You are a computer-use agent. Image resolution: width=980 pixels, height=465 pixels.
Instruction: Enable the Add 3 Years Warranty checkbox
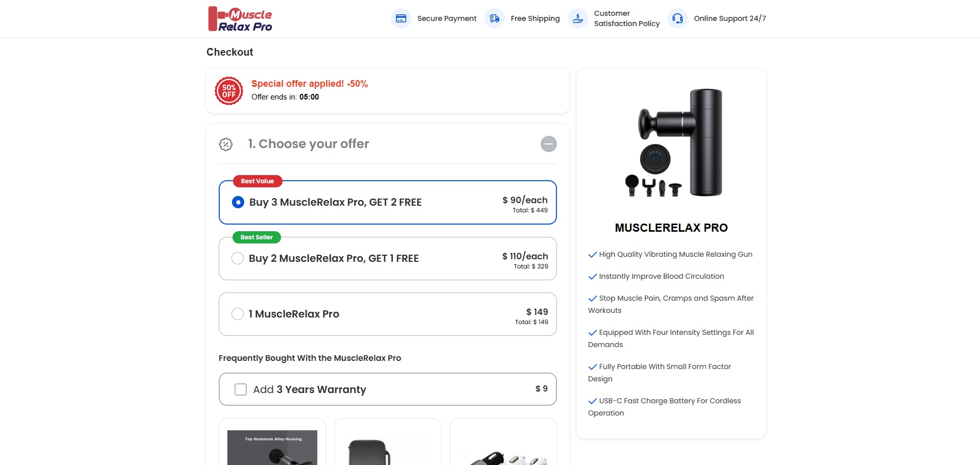click(x=241, y=389)
